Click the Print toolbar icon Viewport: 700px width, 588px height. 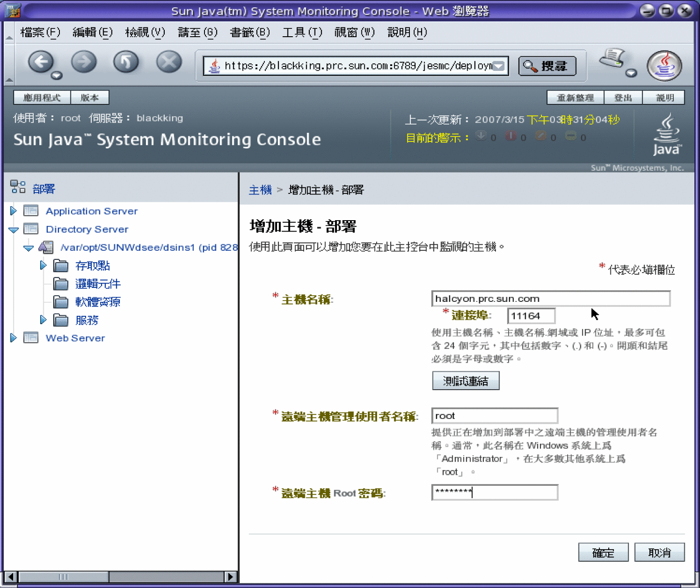point(612,59)
